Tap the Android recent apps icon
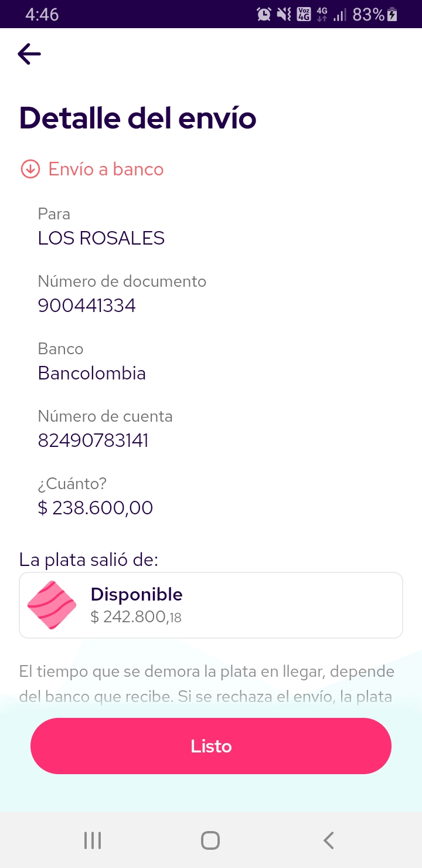This screenshot has height=868, width=422. coord(93,840)
